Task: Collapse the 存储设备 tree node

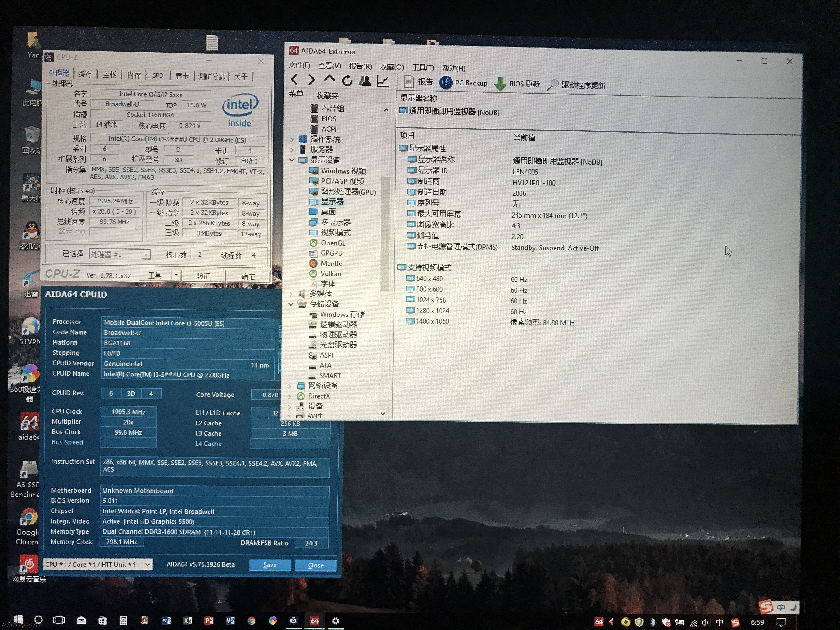Action: coord(291,304)
